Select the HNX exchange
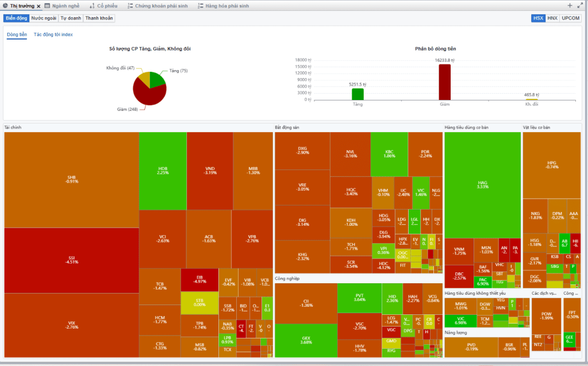 [x=552, y=18]
